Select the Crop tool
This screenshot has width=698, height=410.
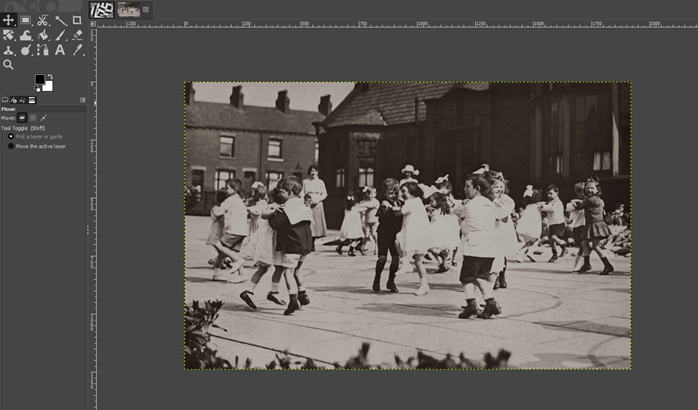click(x=77, y=20)
